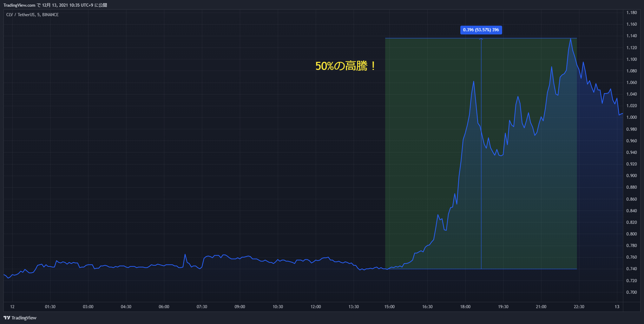Click the 09:00 time axis label
Screen dimensions: 644x324
[x=240, y=307]
